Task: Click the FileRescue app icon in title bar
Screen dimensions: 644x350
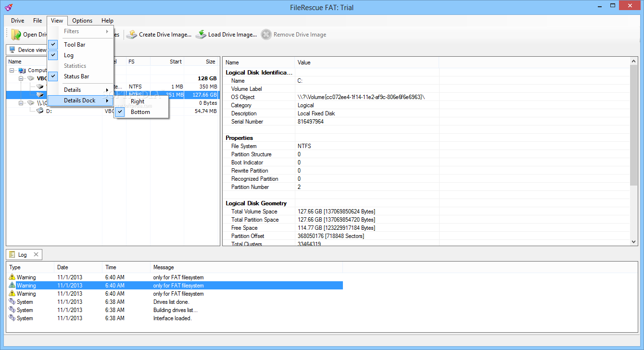Action: (8, 7)
